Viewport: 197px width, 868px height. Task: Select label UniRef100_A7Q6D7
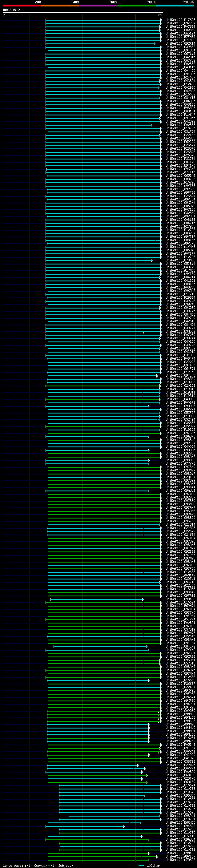(x=180, y=860)
